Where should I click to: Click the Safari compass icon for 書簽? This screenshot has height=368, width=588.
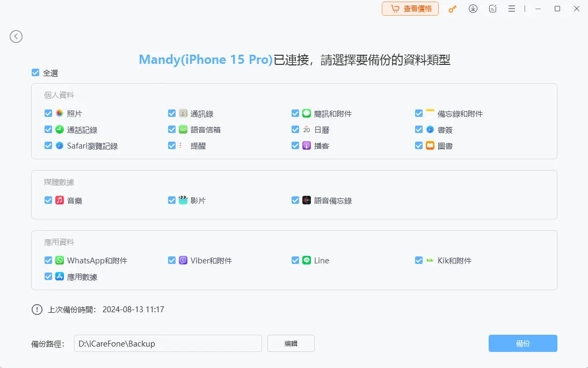tap(430, 129)
